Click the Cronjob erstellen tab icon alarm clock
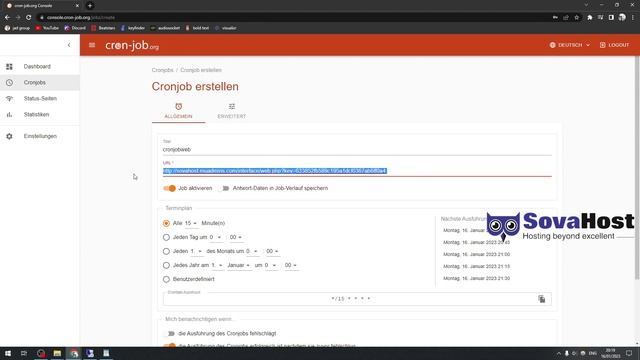This screenshot has width=640, height=360. [178, 107]
